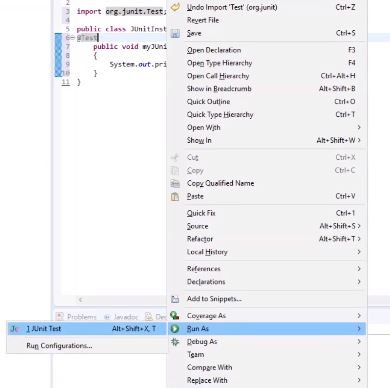The image size is (390, 388).
Task: Expand Replace With submenu
Action: [267, 380]
